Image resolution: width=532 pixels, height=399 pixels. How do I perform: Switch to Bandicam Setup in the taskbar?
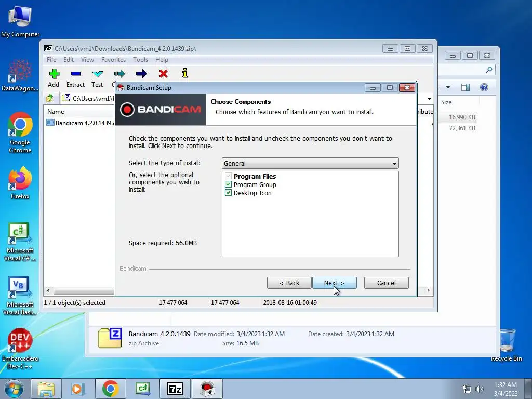207,389
